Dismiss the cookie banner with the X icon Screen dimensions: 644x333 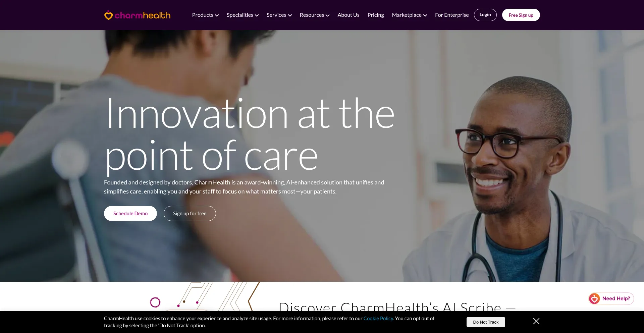pyautogui.click(x=536, y=321)
